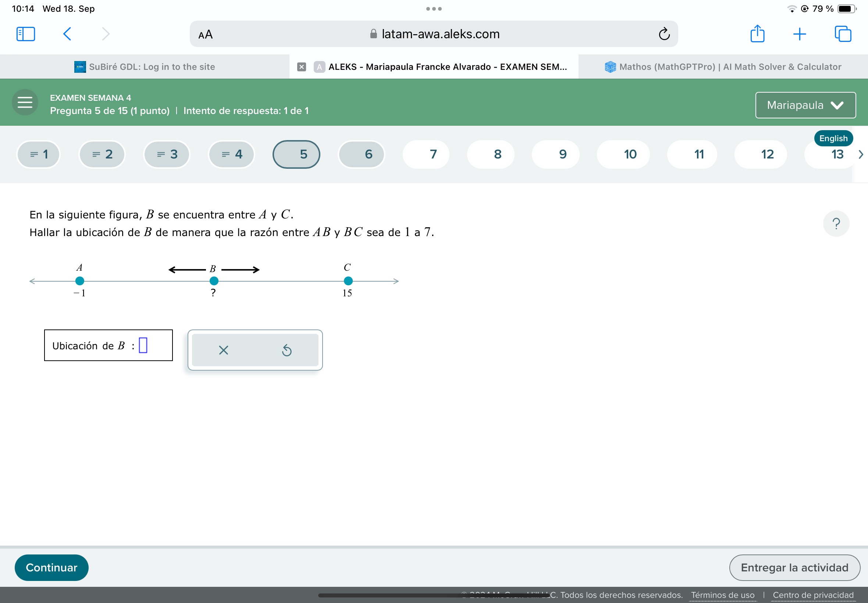The image size is (868, 603).
Task: Click the 'Pregunta 5 de 15 (1 punto)' text
Action: 110,111
